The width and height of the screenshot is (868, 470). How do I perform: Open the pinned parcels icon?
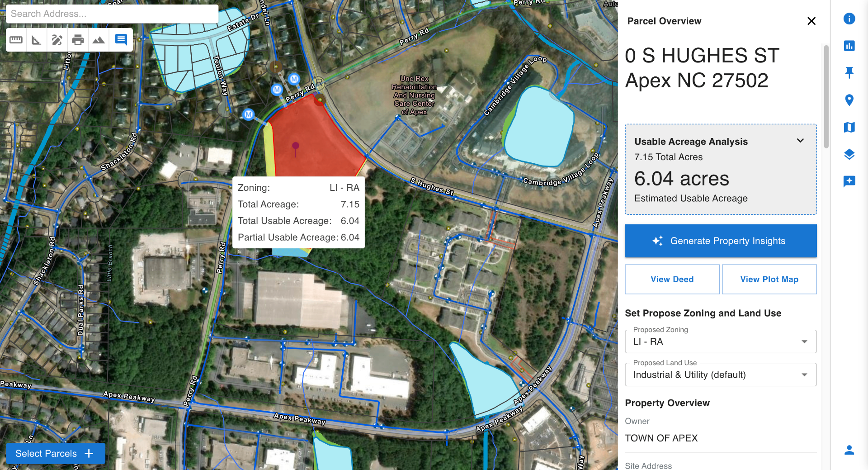pyautogui.click(x=849, y=72)
